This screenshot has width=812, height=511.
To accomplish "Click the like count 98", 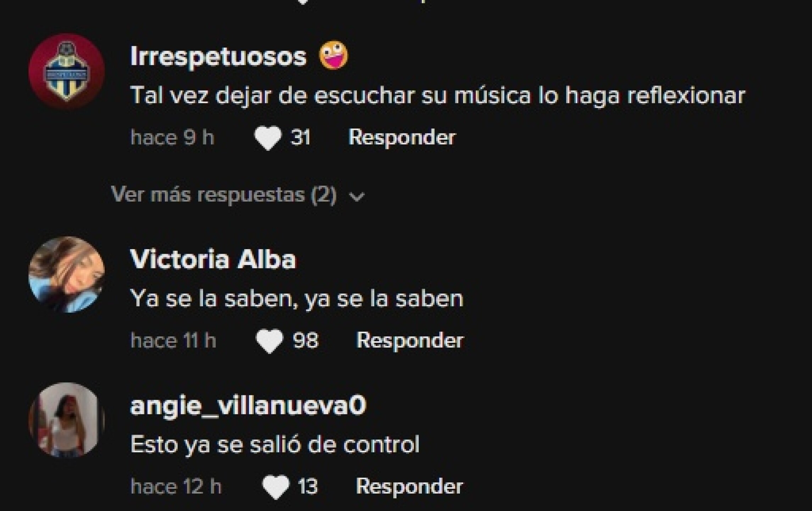I will point(305,341).
